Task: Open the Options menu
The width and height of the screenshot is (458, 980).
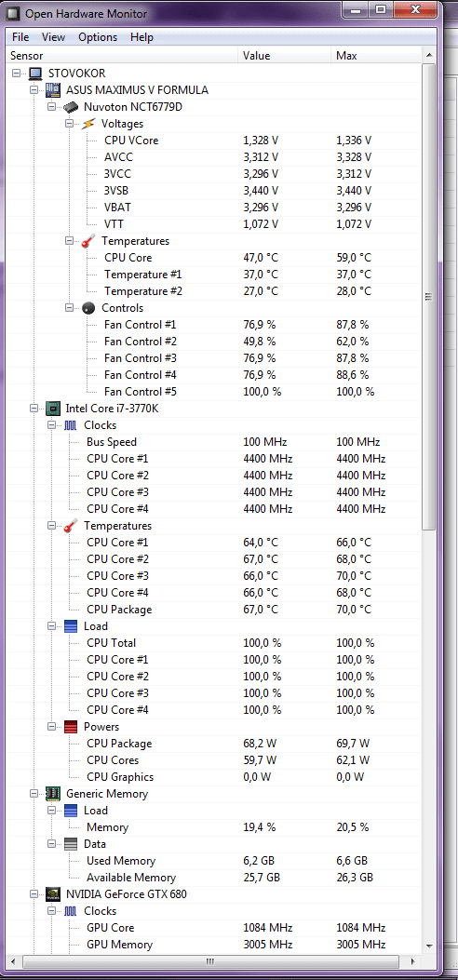Action: 98,37
